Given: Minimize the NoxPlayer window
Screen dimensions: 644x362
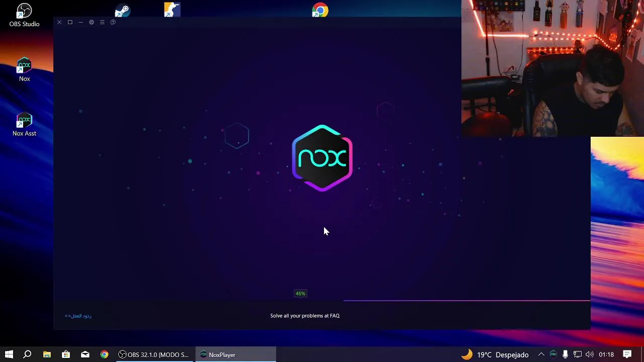Looking at the screenshot, I should click(80, 22).
